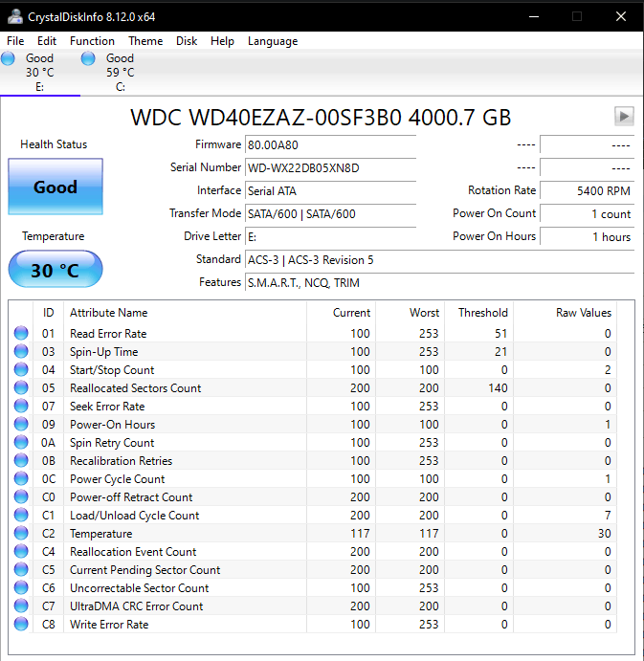The height and width of the screenshot is (661, 644).
Task: Open the Edit menu
Action: point(46,41)
